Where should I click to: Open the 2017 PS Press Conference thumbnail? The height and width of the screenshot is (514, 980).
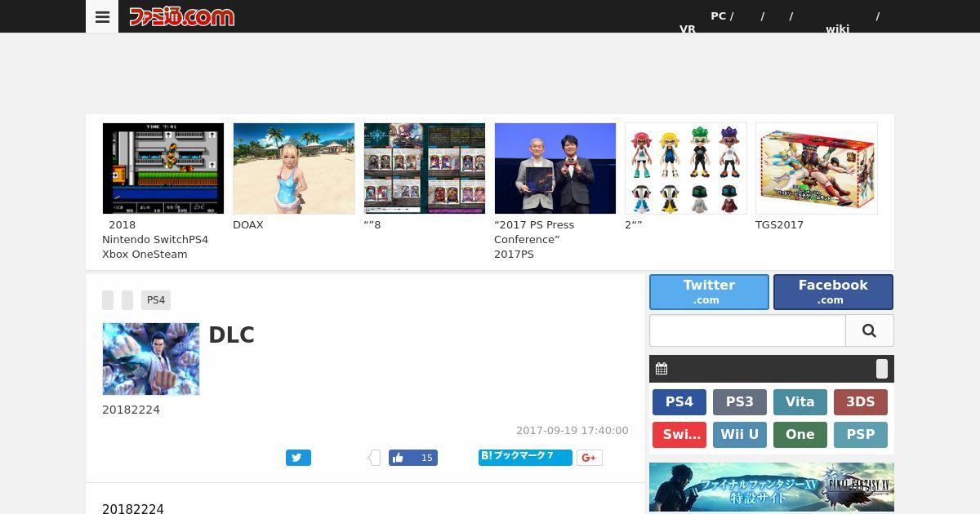[x=555, y=168]
